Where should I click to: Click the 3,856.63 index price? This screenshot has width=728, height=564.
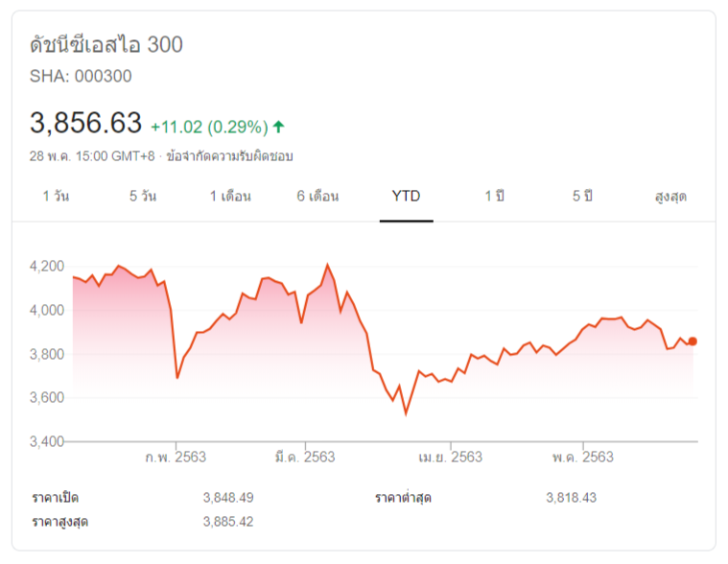point(85,123)
